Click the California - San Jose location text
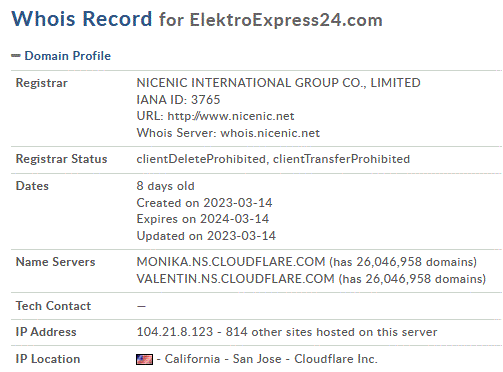 223,359
